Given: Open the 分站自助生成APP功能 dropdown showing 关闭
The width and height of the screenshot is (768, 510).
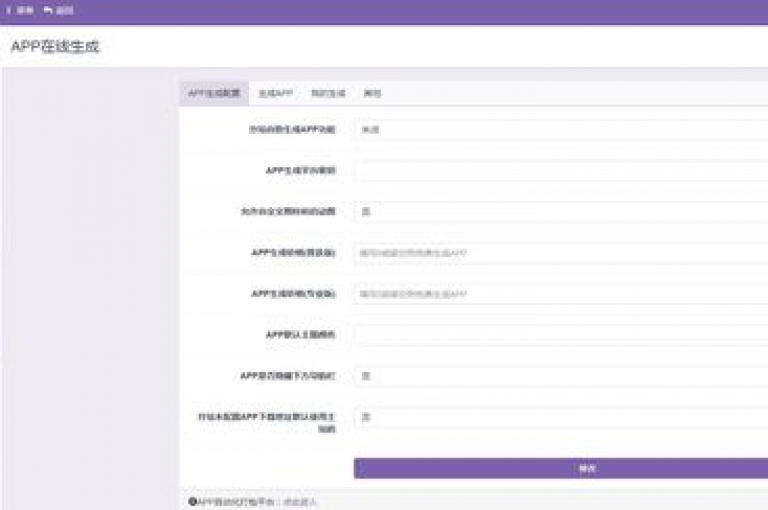Looking at the screenshot, I should 561,130.
